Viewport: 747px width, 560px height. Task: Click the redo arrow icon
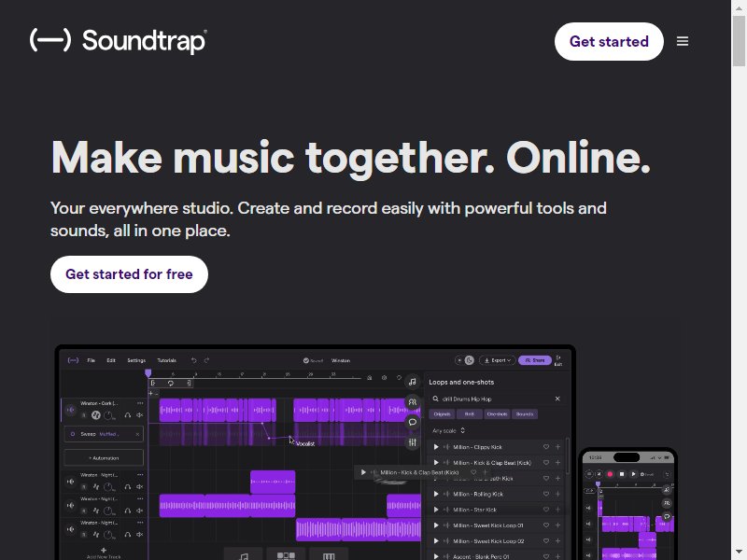(x=206, y=360)
